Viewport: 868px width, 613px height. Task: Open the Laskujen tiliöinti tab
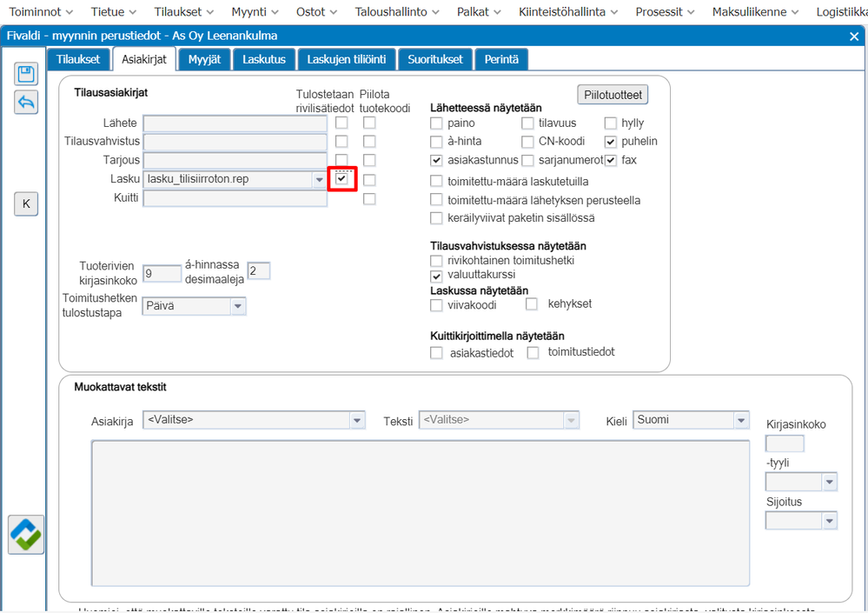[x=347, y=59]
